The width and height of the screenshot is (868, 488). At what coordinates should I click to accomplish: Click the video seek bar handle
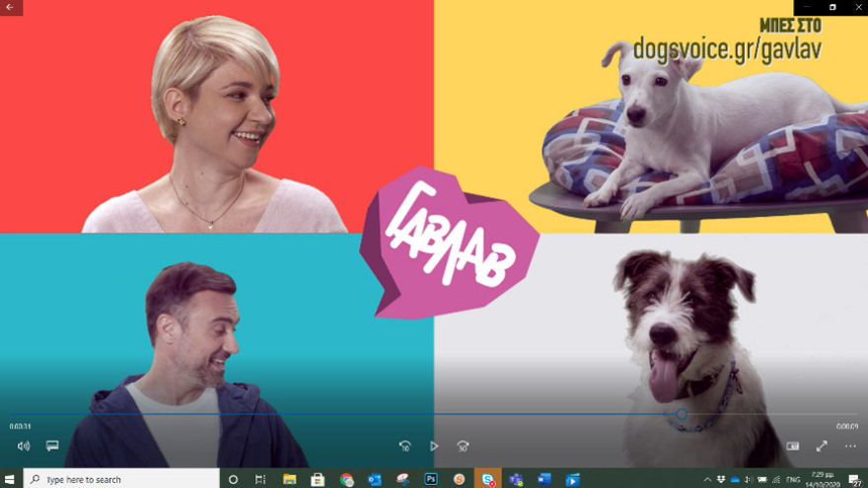point(681,414)
